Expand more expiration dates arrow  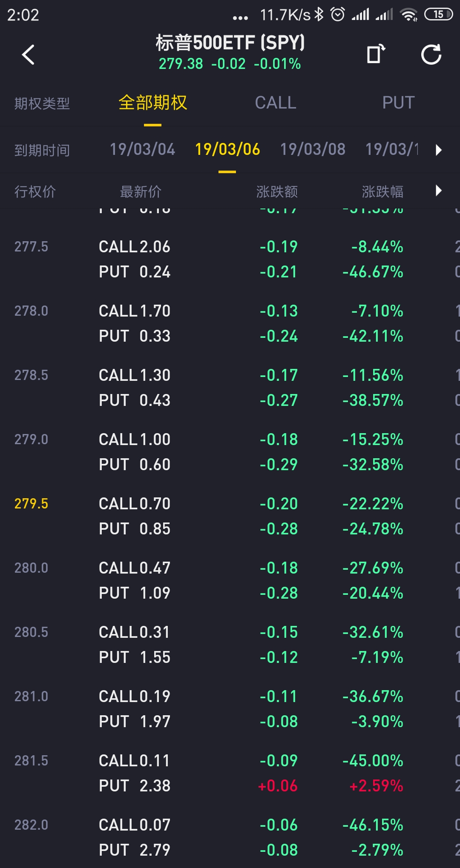(439, 150)
